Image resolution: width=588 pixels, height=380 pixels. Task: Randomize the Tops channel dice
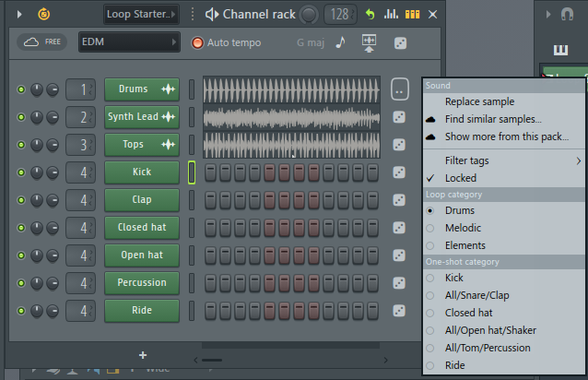point(399,145)
